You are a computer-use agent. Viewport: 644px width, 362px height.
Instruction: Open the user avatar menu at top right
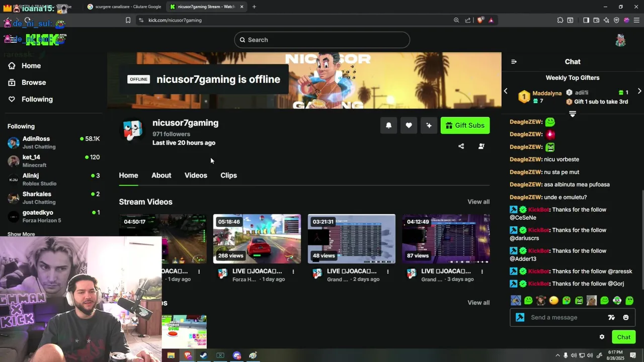tap(620, 40)
